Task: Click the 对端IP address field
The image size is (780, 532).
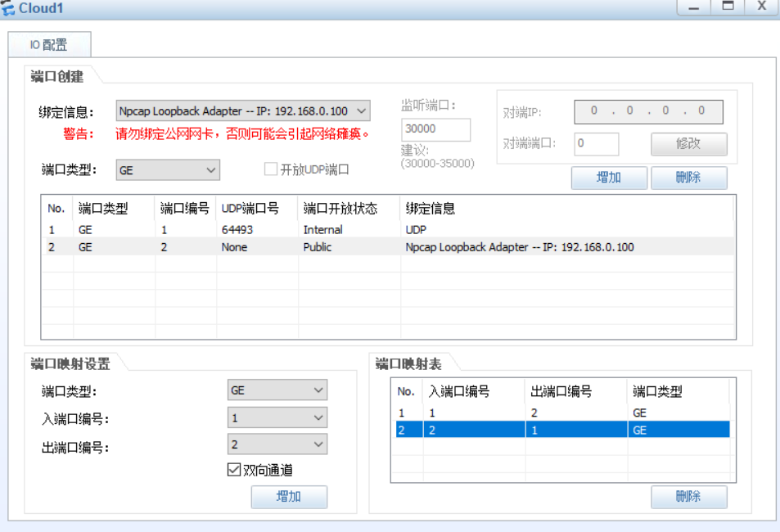Action: [648, 111]
